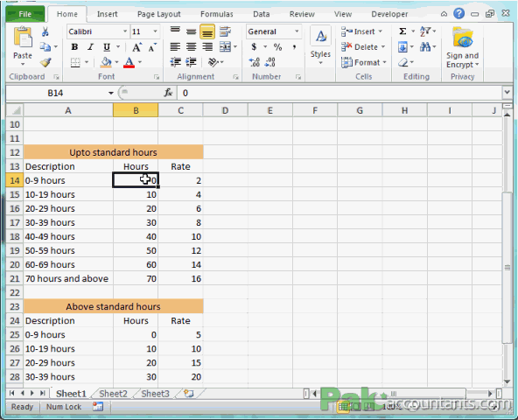Viewport: 518px width, 420px height.
Task: Open the Orientation text rotation icon
Action: coord(213,62)
